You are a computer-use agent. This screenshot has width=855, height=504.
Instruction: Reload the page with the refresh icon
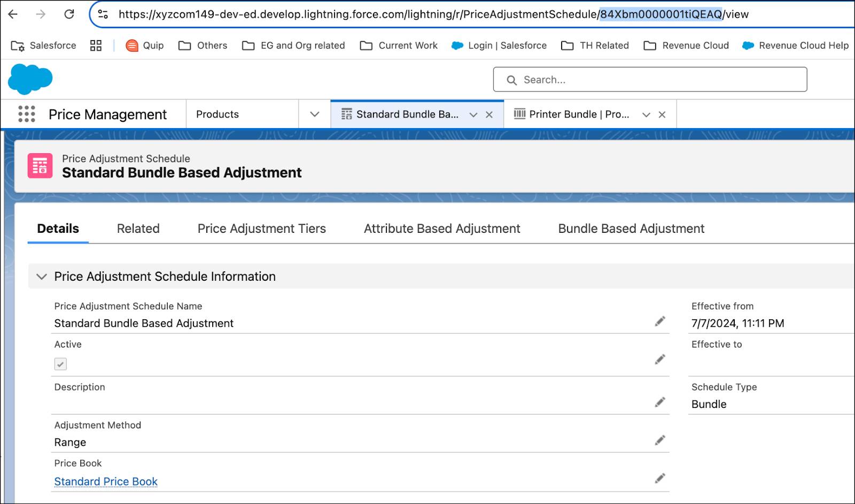tap(69, 14)
